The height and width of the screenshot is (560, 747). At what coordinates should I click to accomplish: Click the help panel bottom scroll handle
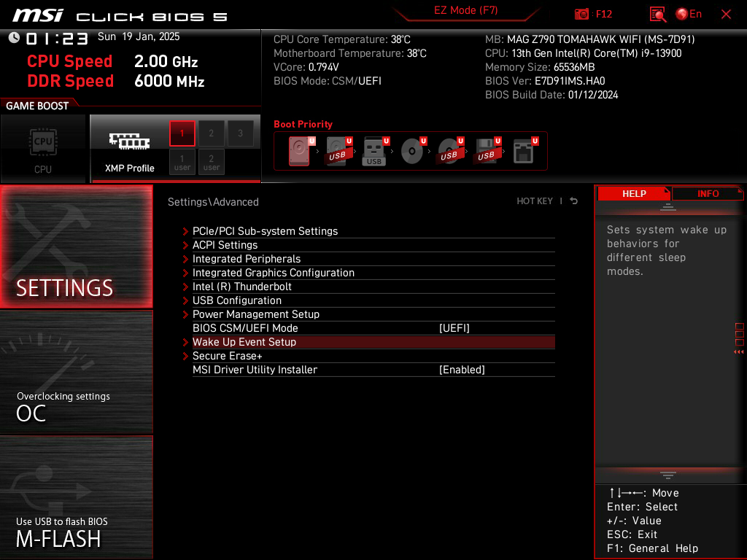[668, 475]
